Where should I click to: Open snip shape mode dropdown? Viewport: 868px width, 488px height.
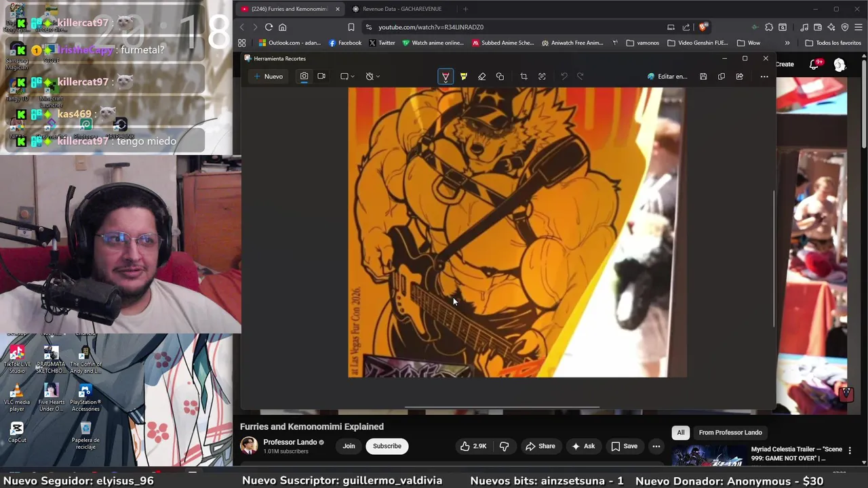pos(347,77)
